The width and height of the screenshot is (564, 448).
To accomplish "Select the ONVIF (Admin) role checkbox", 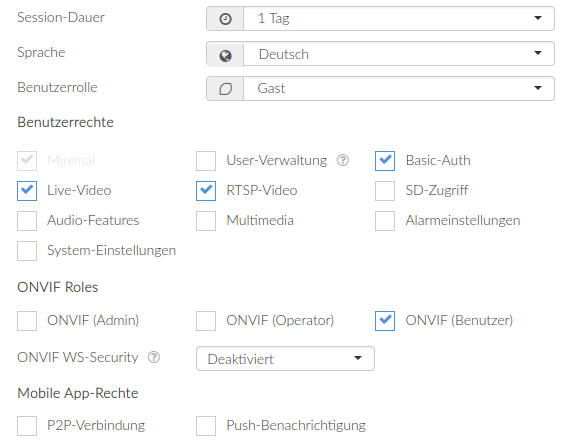I will coord(27,321).
